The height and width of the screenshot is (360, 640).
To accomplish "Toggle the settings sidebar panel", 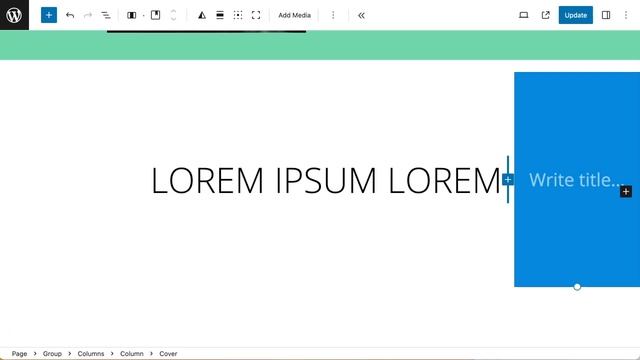I will [606, 15].
